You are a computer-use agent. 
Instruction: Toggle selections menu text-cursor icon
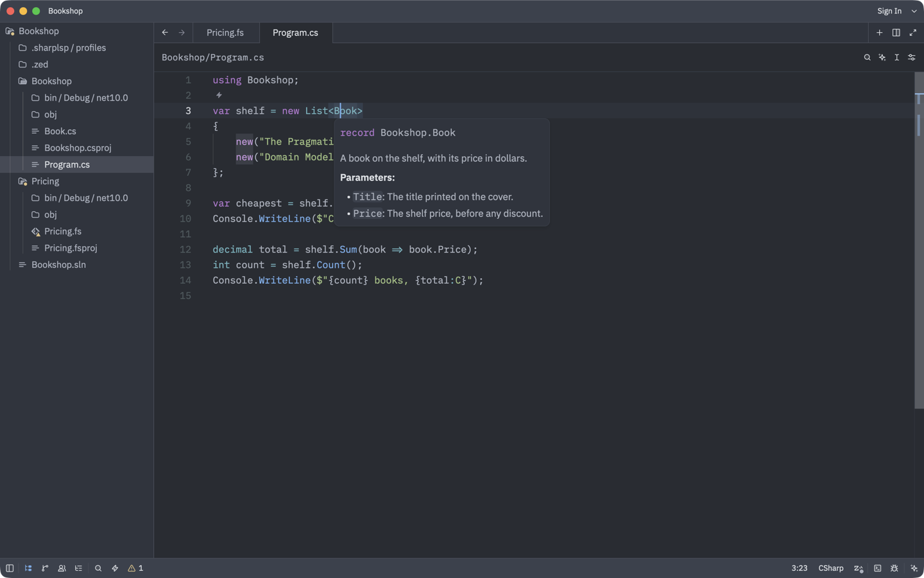click(897, 58)
